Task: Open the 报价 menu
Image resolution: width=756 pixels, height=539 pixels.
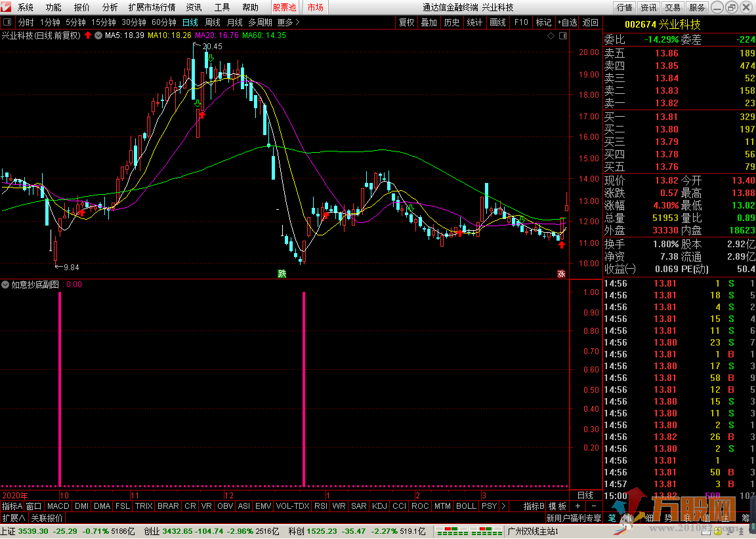Action: [x=81, y=7]
